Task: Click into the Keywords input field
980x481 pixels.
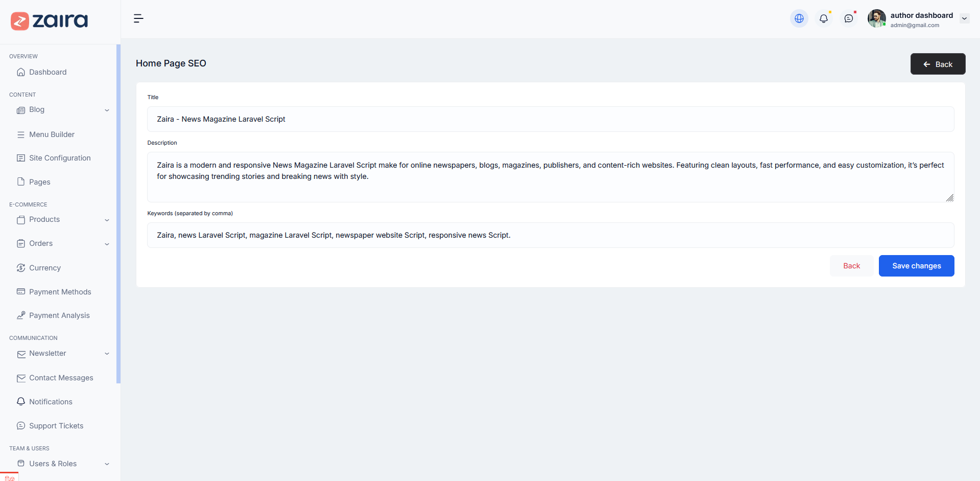Action: [x=550, y=235]
